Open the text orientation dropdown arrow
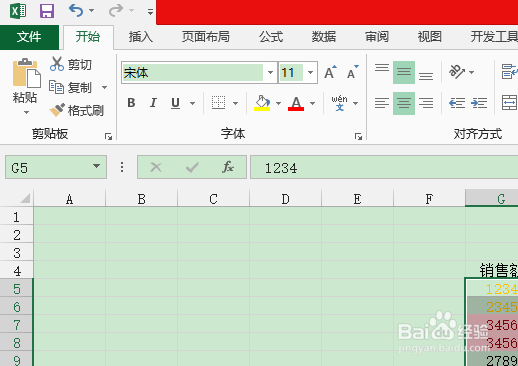 (471, 72)
